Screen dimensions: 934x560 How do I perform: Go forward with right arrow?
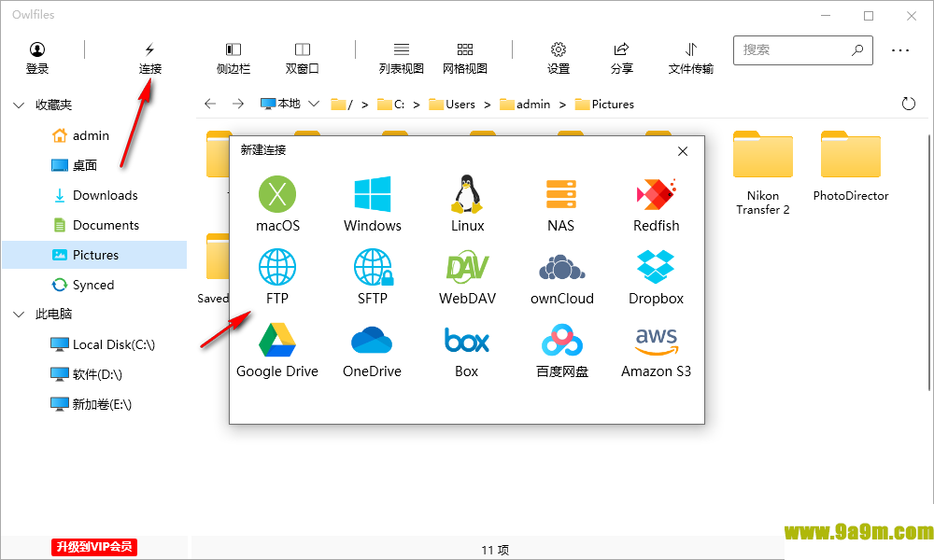(238, 105)
